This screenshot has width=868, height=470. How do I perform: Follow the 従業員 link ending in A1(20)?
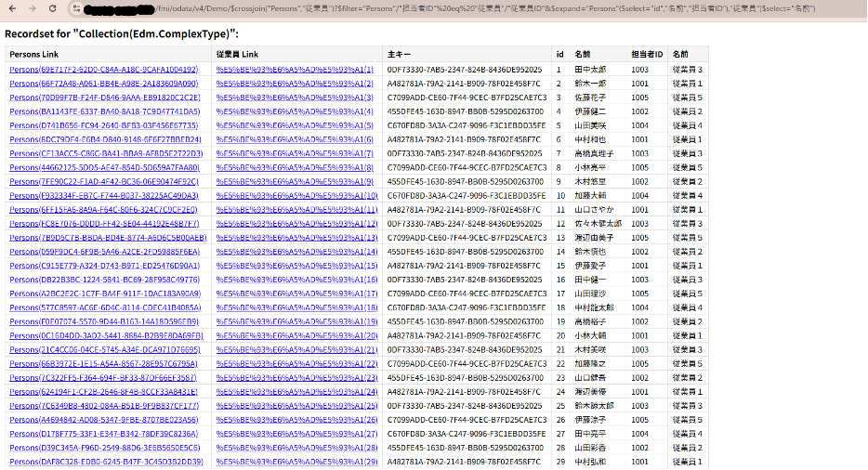pyautogui.click(x=296, y=335)
